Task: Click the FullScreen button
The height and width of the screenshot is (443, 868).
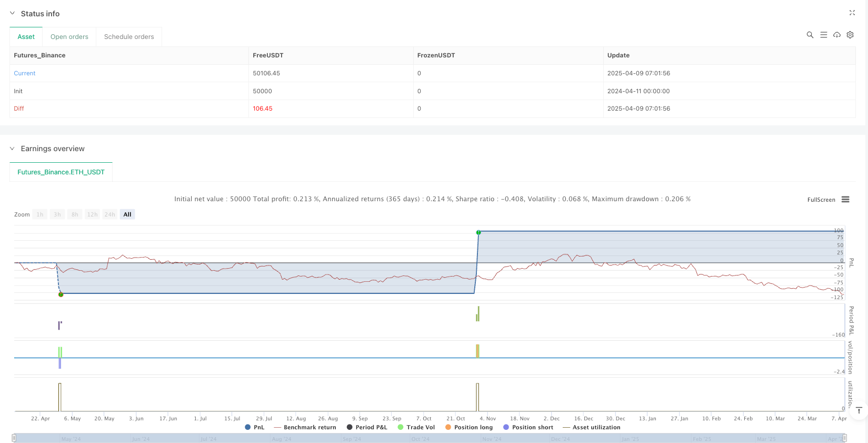Action: pyautogui.click(x=821, y=200)
